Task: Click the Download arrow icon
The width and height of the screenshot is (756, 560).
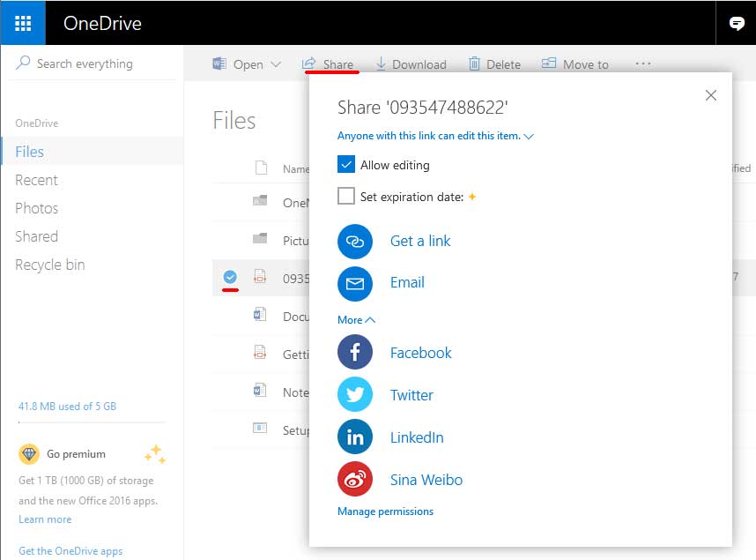Action: (x=381, y=63)
